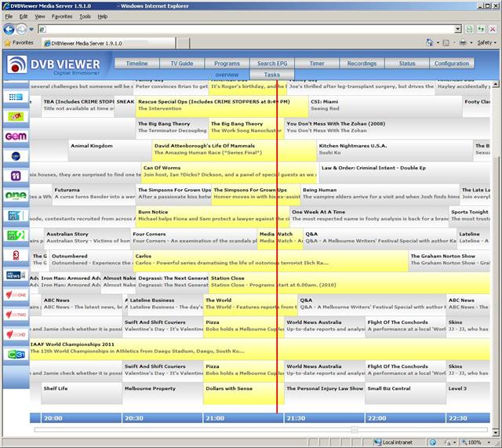The image size is (502, 448).
Task: Click the Home icon in command bar
Action: click(x=430, y=42)
